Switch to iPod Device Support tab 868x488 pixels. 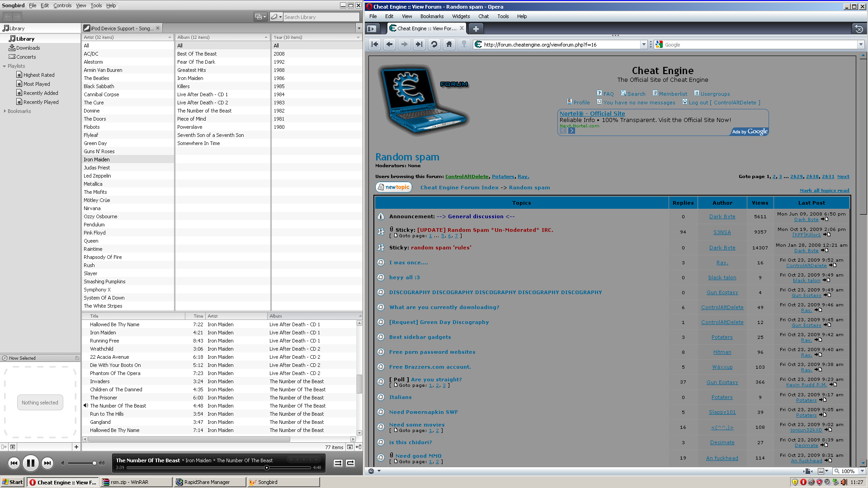(x=122, y=28)
